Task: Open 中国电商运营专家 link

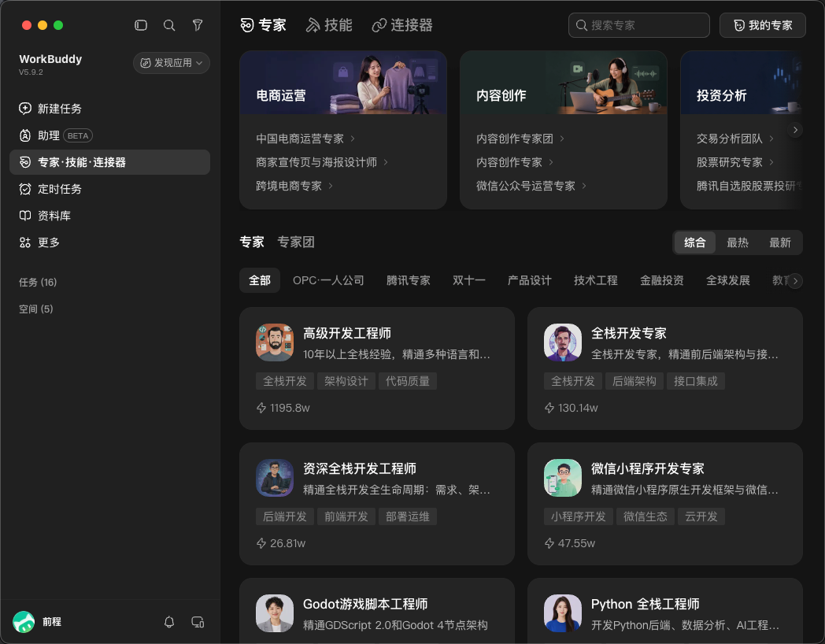Action: pos(305,139)
